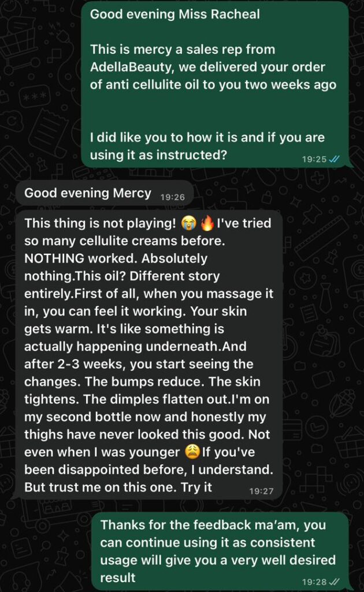Tap the fire emoji before "I've tried"
This screenshot has width=364, height=592.
tap(207, 224)
